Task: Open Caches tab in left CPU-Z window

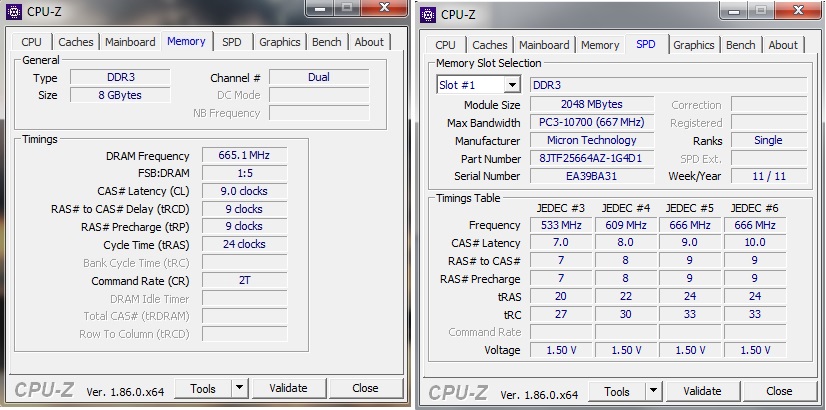Action: tap(76, 42)
